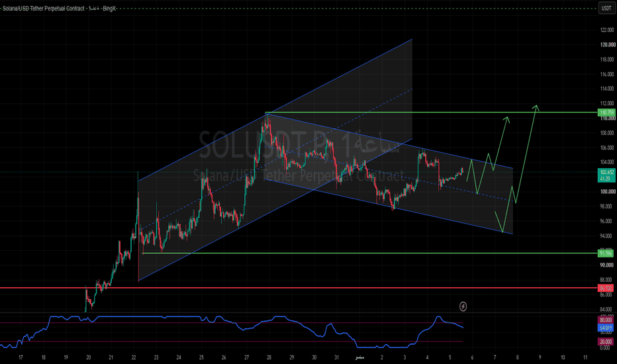
Task: Click the arrowhead of the tallest green arrow
Action: (x=536, y=107)
